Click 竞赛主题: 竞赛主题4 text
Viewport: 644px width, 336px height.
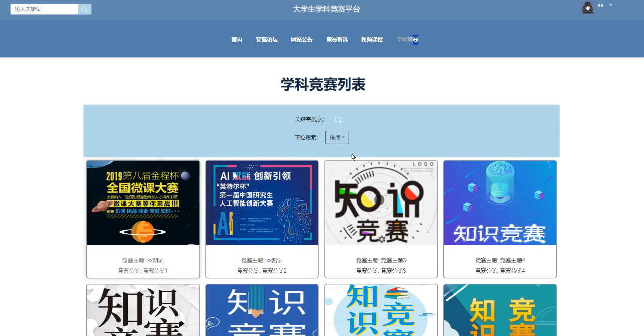pos(500,260)
